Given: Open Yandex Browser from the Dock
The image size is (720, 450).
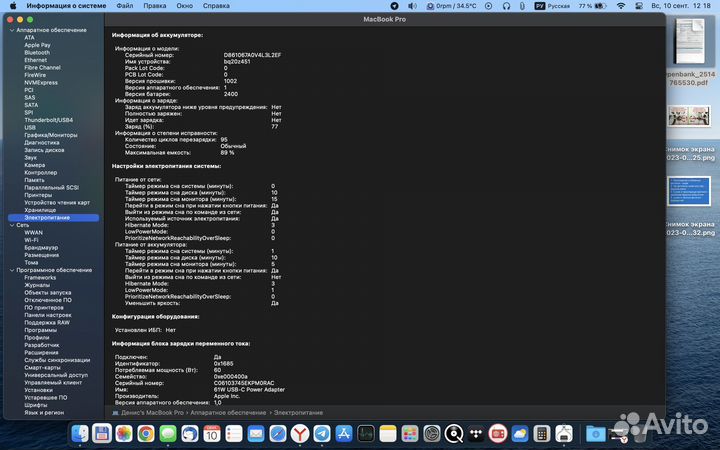Looking at the screenshot, I should click(300, 433).
